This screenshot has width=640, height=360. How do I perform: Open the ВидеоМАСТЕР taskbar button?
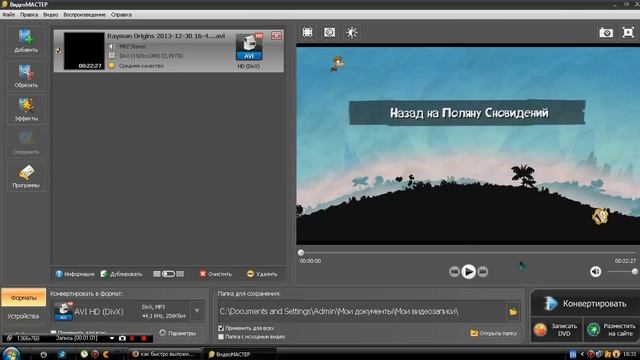[240, 354]
